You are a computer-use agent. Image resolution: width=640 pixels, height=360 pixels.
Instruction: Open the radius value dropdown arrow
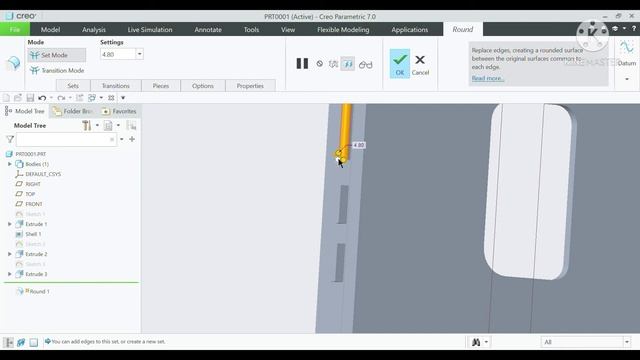[x=140, y=54]
